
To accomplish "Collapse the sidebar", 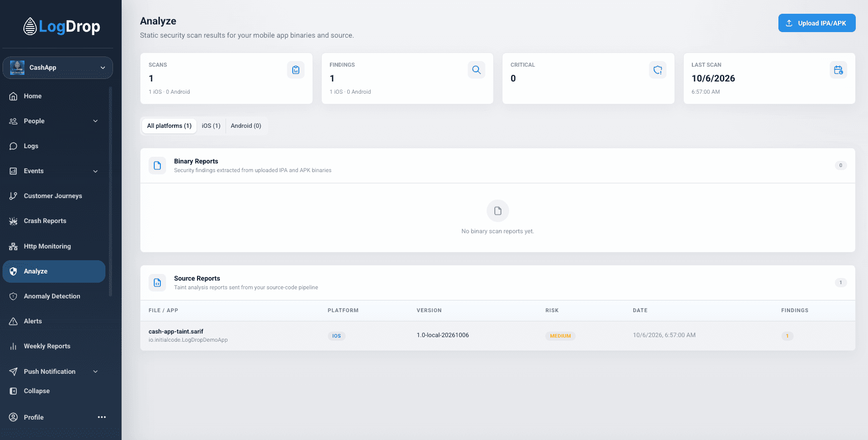I will (x=53, y=391).
